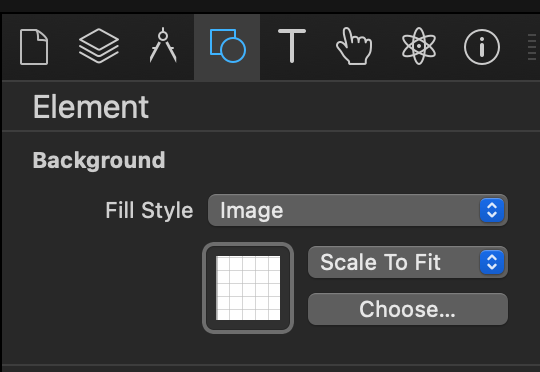The image size is (540, 372).
Task: Click the blue arrows on Fill Style popup
Action: tap(492, 210)
